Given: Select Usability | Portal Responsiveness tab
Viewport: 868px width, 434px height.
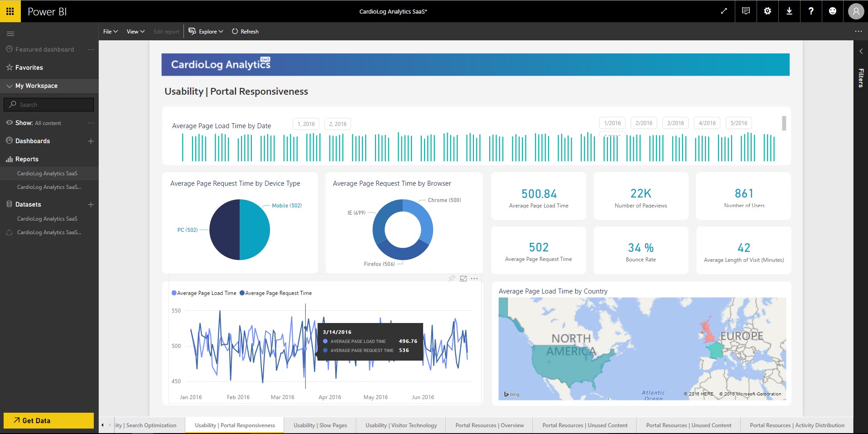Looking at the screenshot, I should coord(235,425).
